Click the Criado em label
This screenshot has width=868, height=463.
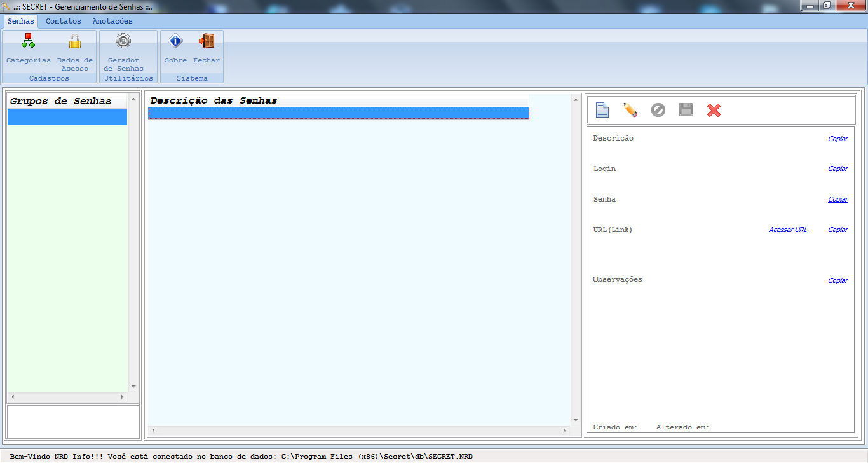pyautogui.click(x=615, y=427)
